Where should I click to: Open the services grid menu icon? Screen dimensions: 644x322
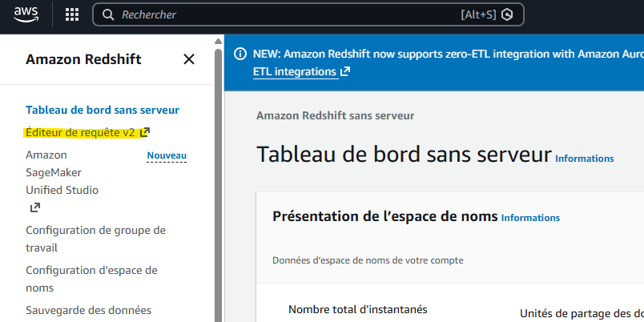[72, 14]
